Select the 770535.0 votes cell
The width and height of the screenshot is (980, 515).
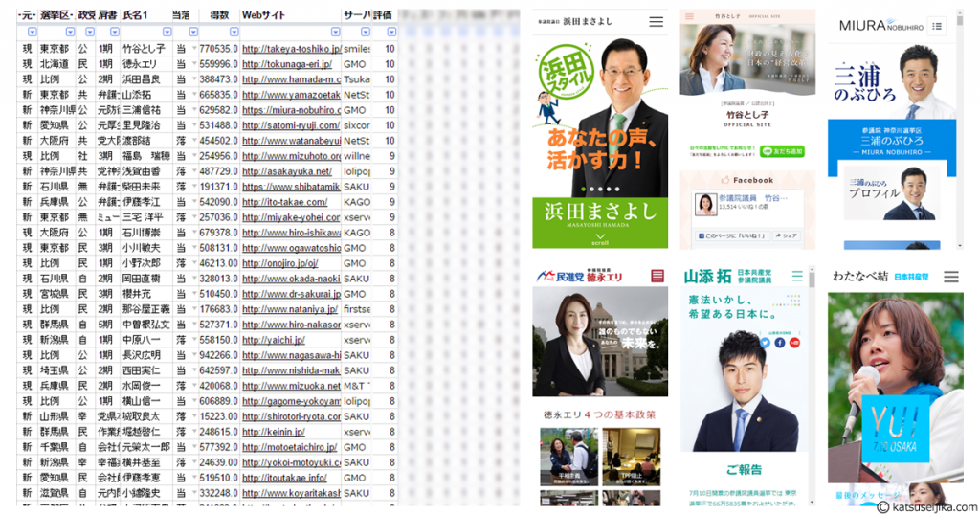pos(218,49)
